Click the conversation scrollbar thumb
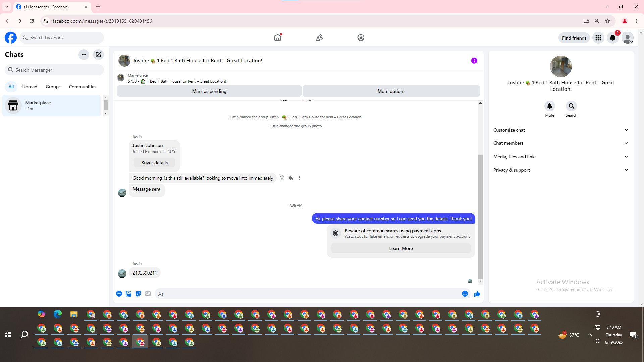The width and height of the screenshot is (644, 362). point(480,217)
